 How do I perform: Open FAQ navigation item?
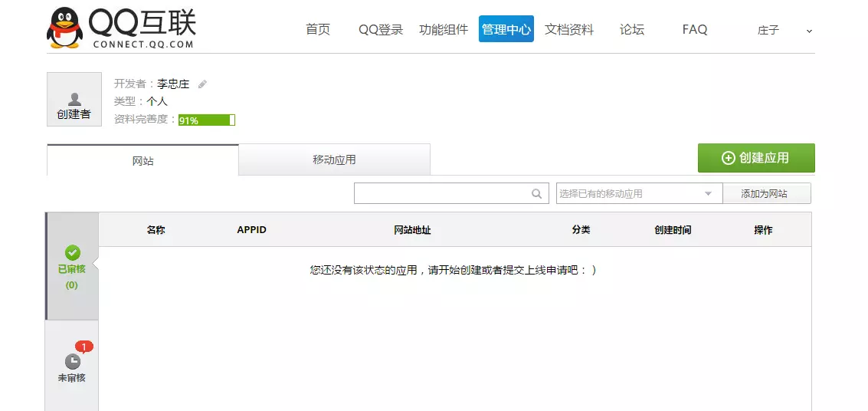[x=695, y=29]
